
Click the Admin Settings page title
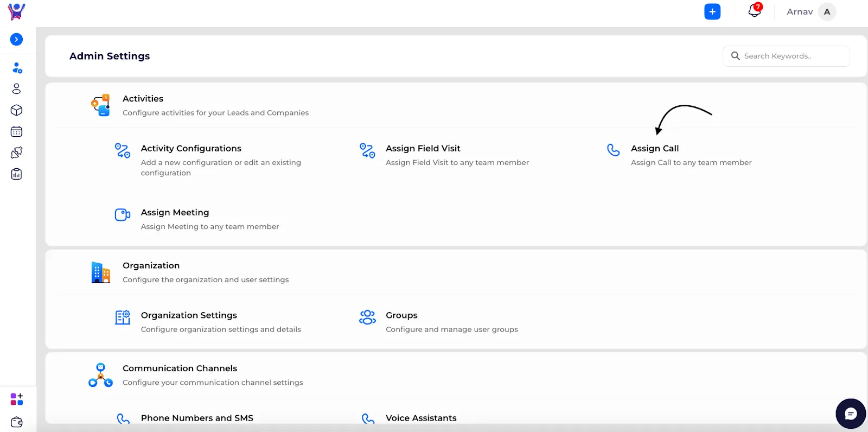[110, 56]
